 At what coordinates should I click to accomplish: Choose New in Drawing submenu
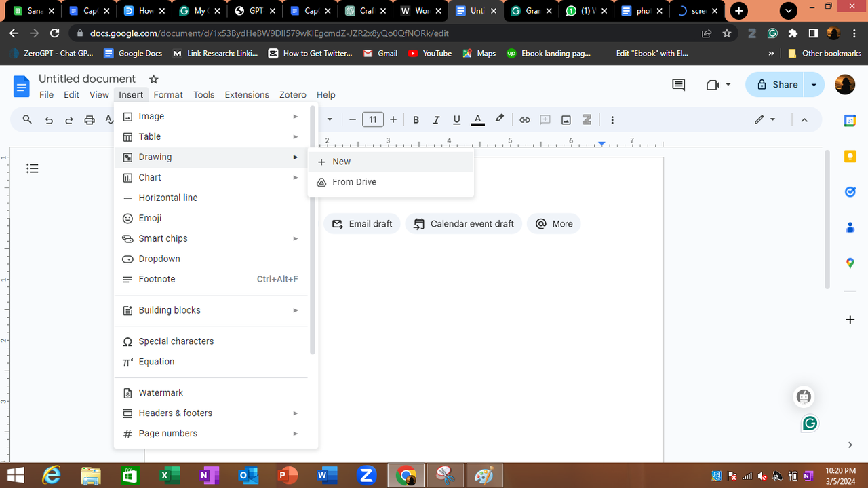pos(391,162)
